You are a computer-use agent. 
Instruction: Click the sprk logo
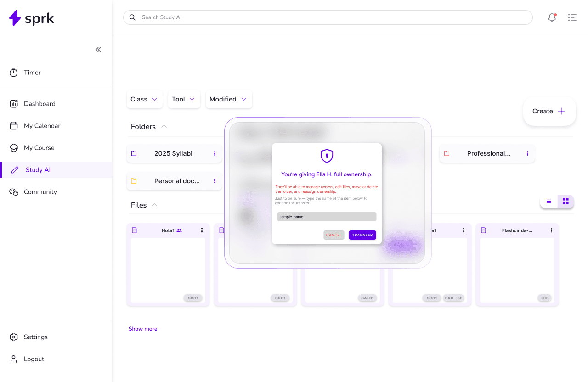31,18
